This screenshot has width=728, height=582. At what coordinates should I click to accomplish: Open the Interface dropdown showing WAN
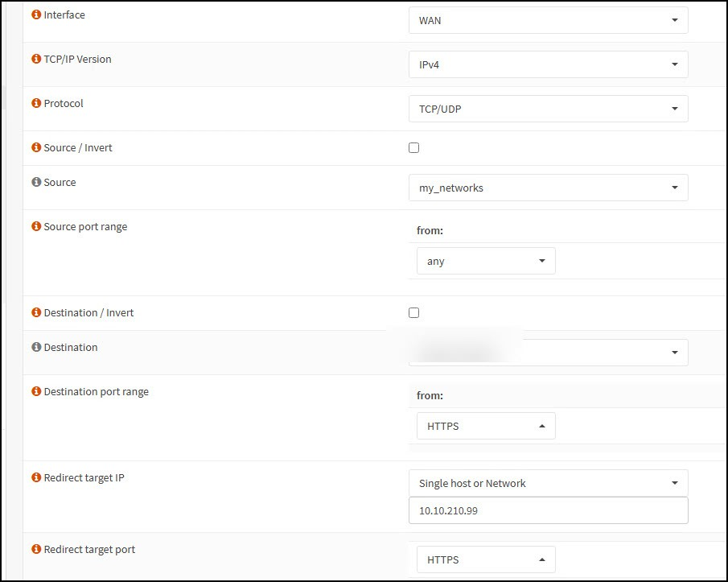pyautogui.click(x=548, y=21)
